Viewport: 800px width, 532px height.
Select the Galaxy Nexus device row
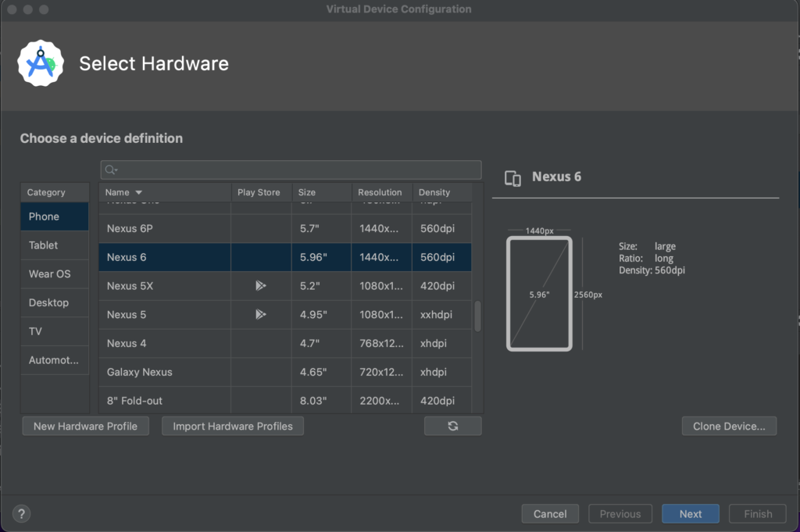point(285,372)
